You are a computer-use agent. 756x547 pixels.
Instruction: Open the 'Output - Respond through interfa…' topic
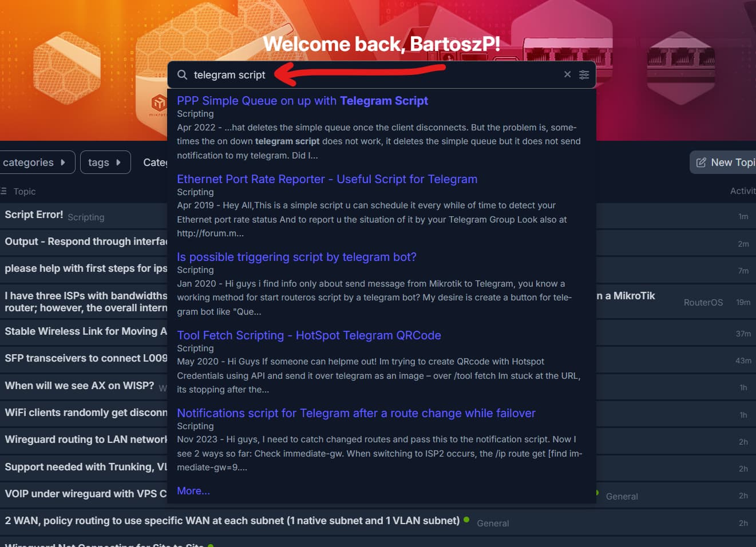pyautogui.click(x=86, y=241)
